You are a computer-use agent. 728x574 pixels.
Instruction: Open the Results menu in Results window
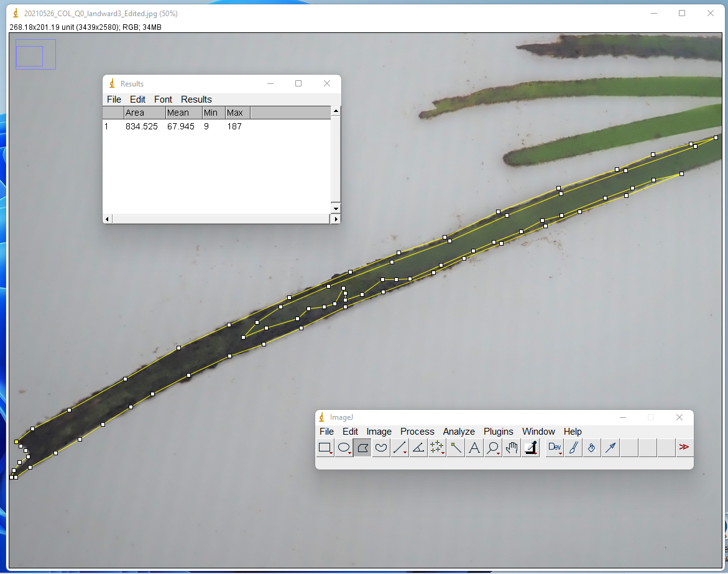coord(196,100)
